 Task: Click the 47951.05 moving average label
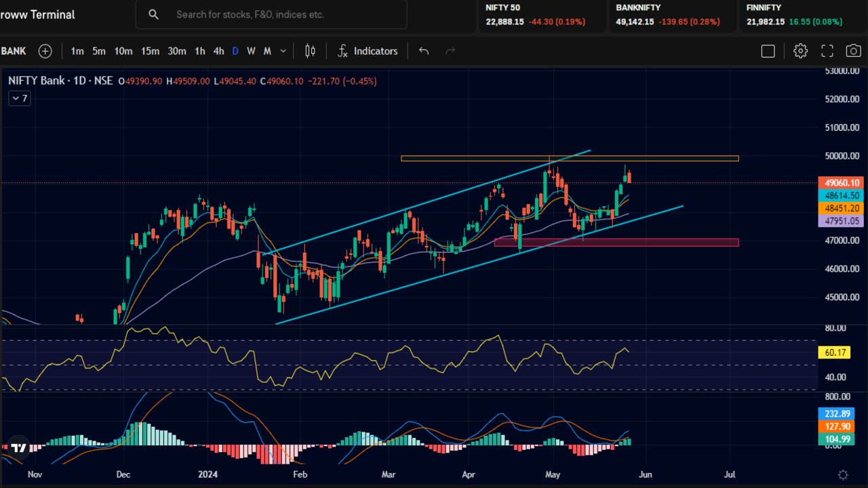842,221
